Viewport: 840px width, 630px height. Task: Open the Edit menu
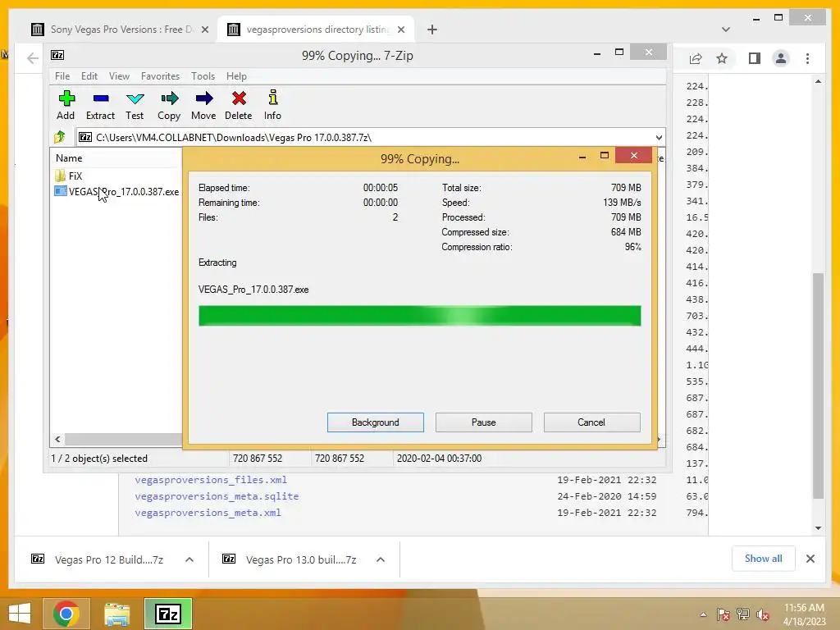coord(89,76)
